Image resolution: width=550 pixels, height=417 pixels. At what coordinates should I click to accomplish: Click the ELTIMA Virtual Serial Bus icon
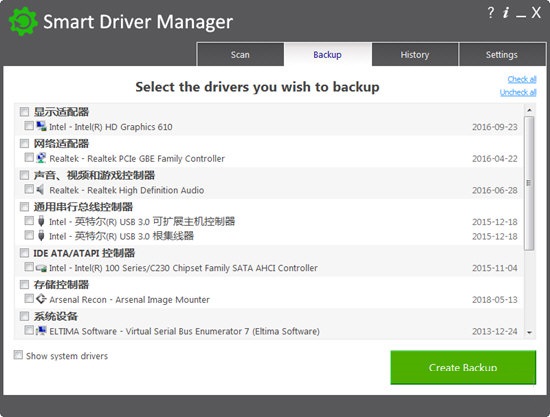[x=41, y=330]
